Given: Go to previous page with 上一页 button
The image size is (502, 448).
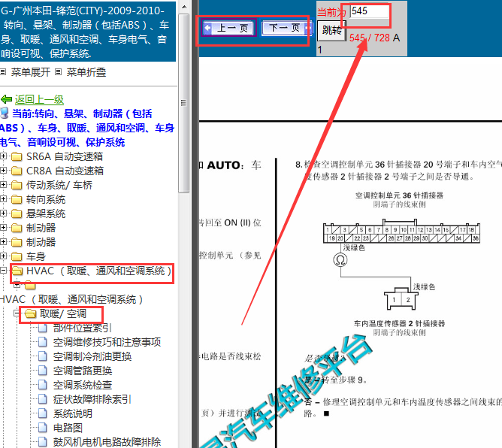Looking at the screenshot, I should click(228, 28).
